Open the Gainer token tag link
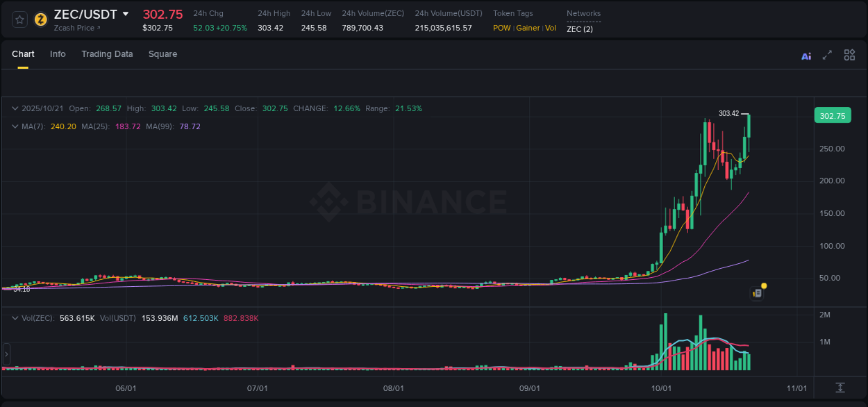This screenshot has width=868, height=407. tap(528, 28)
